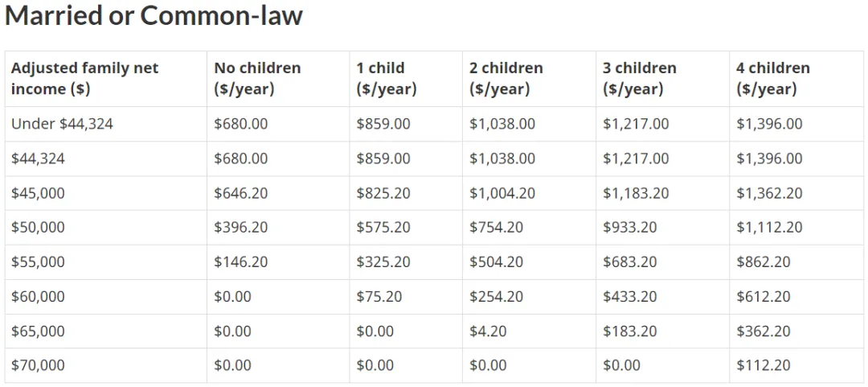Select the $646.20 cell value
Image resolution: width=868 pixels, height=387 pixels.
pos(241,193)
